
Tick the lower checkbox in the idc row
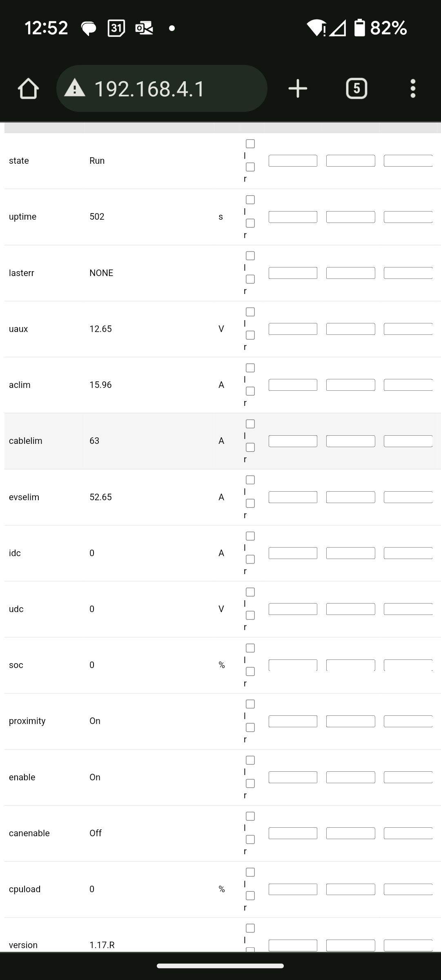pos(250,559)
